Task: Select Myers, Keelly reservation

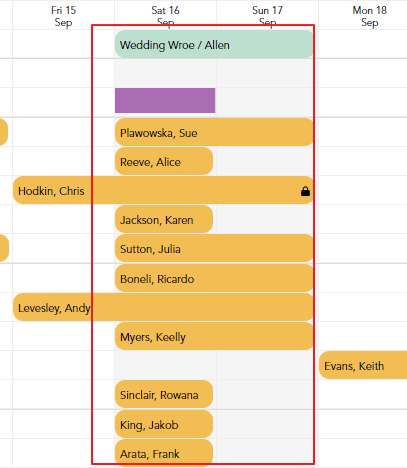Action: [x=214, y=336]
